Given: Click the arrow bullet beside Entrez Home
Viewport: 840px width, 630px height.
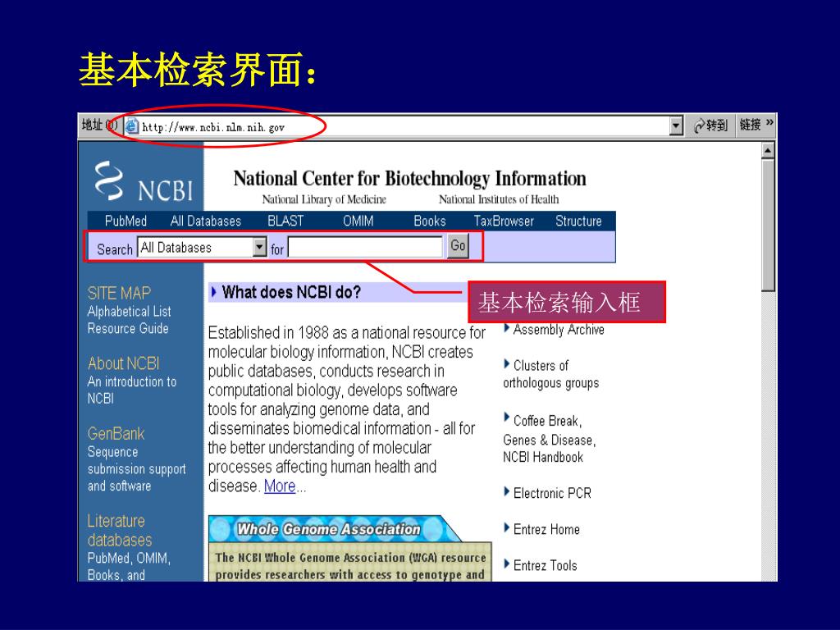Looking at the screenshot, I should pyautogui.click(x=507, y=527).
